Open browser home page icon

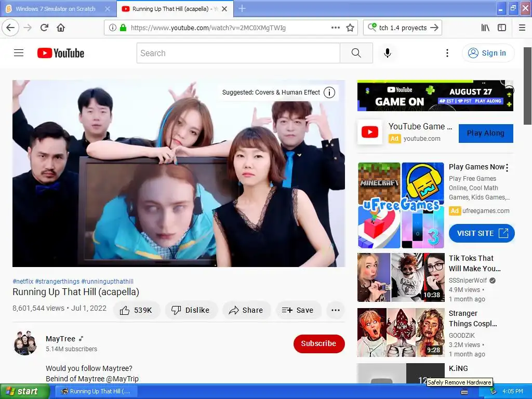tap(61, 28)
